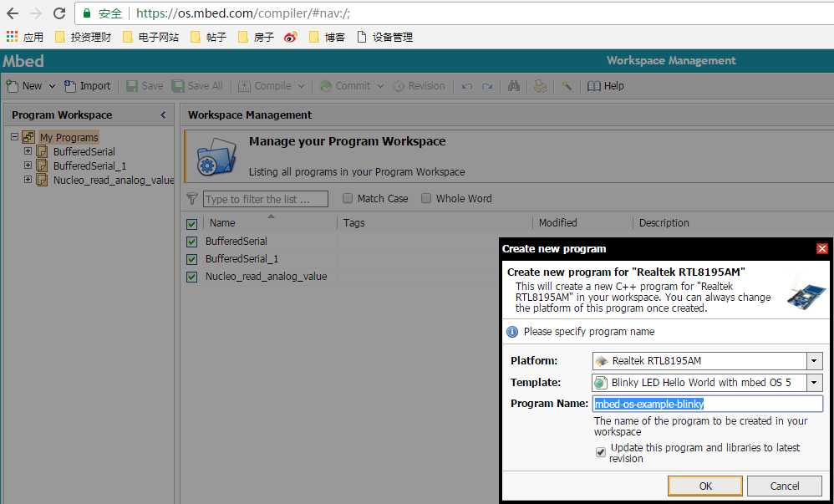Screen dimensions: 834x504
Task: Open the 帖子 bookmark folder
Action: coord(209,37)
